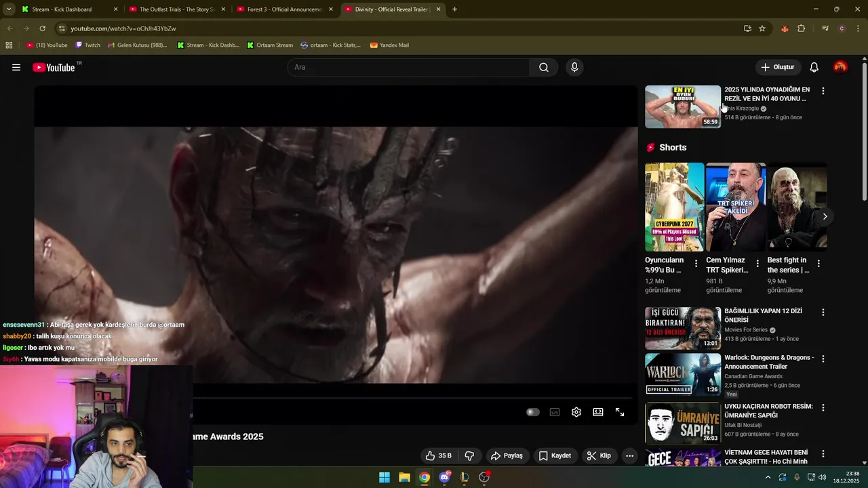Reload the page in Chrome
The height and width of the screenshot is (488, 868).
pyautogui.click(x=42, y=28)
